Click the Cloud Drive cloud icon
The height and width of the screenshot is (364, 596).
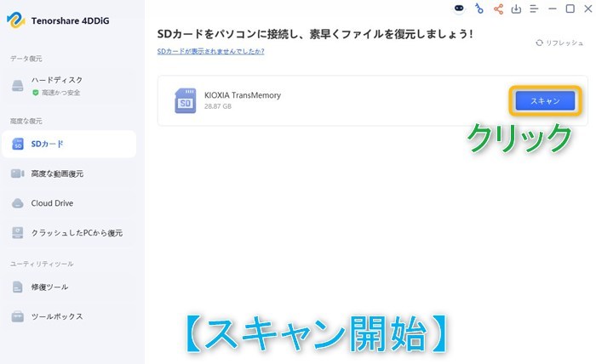coord(18,203)
